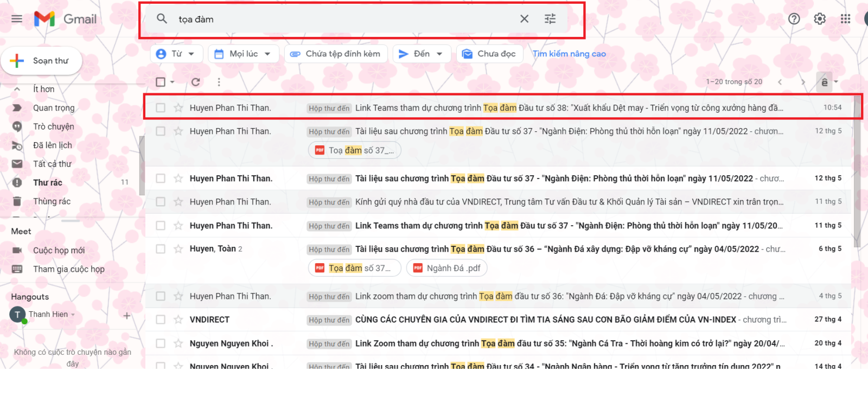
Task: Open the 'Toạ đàm số 37_...' PDF attachment chip under the 12 thg 5 email
Action: [x=355, y=150]
